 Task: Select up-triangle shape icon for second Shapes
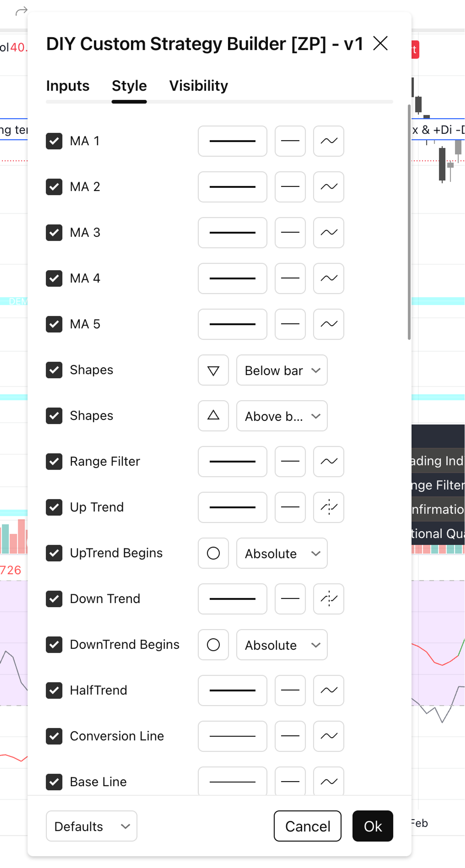213,416
